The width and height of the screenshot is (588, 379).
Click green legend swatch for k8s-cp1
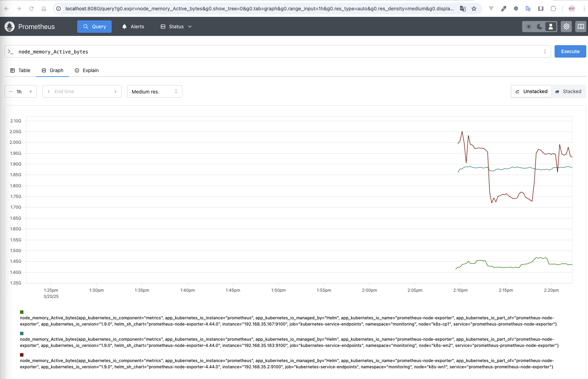point(22,312)
